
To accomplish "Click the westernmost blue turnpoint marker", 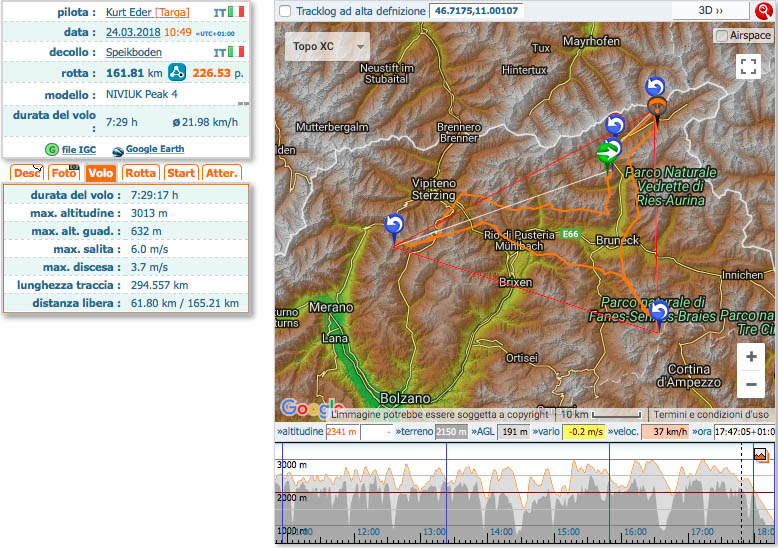I will click(395, 224).
